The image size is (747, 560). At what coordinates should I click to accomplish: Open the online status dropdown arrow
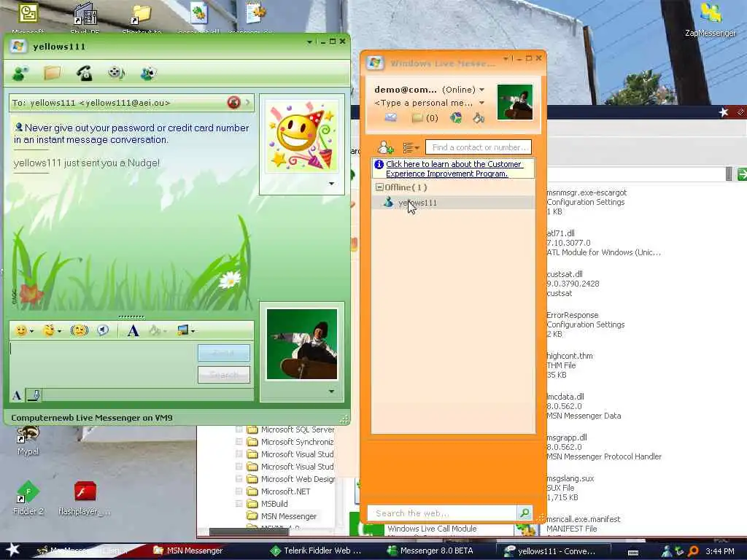(482, 90)
